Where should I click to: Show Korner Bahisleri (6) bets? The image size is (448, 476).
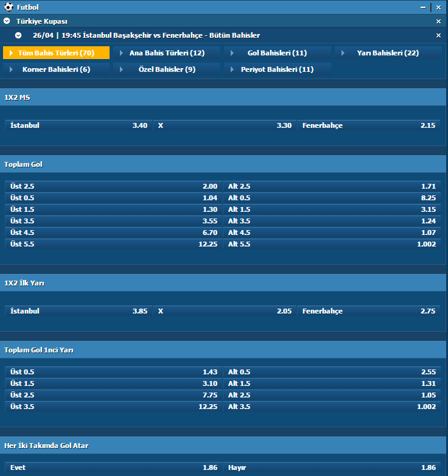coord(56,69)
